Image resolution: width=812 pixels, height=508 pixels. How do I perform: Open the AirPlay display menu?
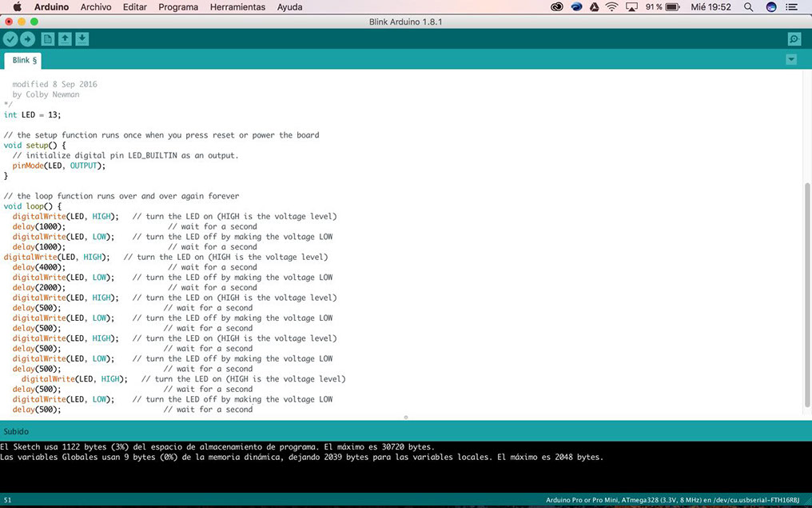coord(631,7)
